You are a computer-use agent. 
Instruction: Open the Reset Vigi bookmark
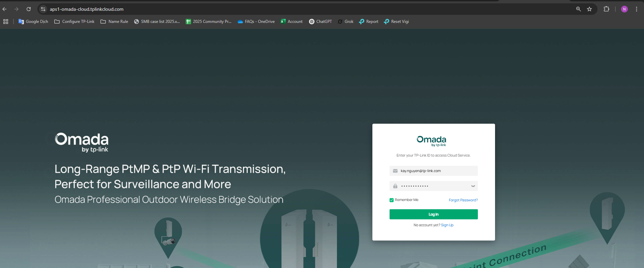pos(396,22)
